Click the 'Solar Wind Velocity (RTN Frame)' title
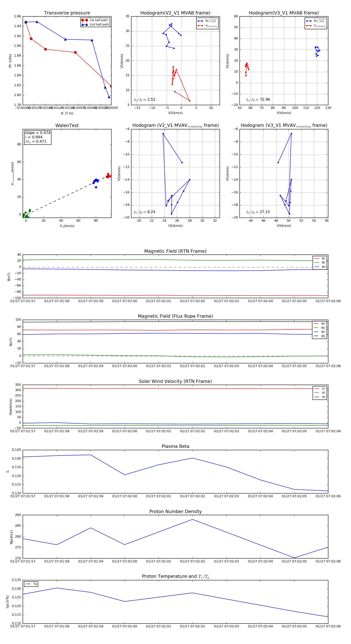This screenshot has height=644, width=351. pyautogui.click(x=175, y=381)
